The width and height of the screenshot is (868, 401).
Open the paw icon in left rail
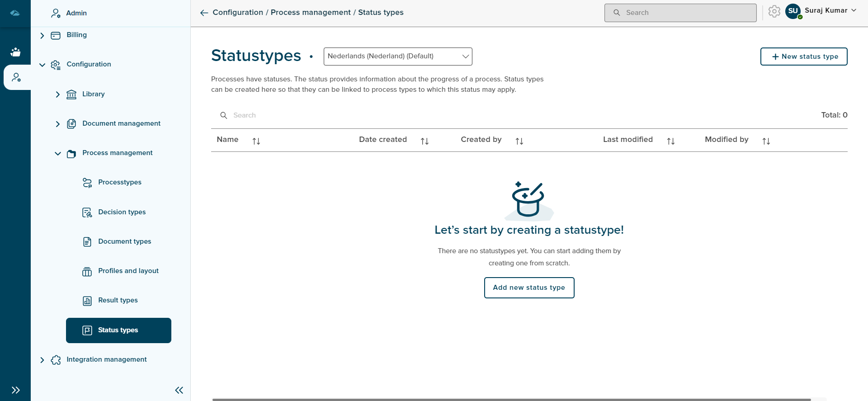coord(15,52)
